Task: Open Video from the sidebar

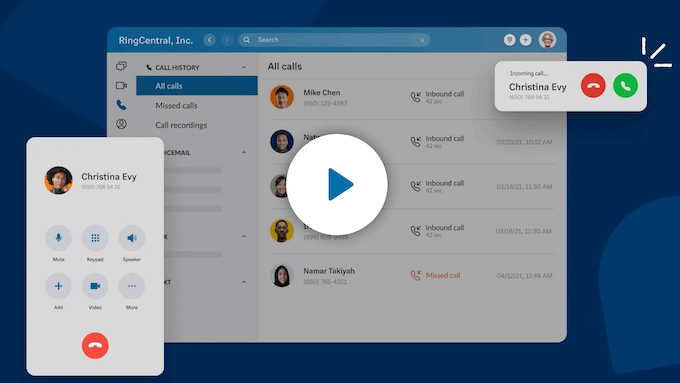Action: coord(121,85)
